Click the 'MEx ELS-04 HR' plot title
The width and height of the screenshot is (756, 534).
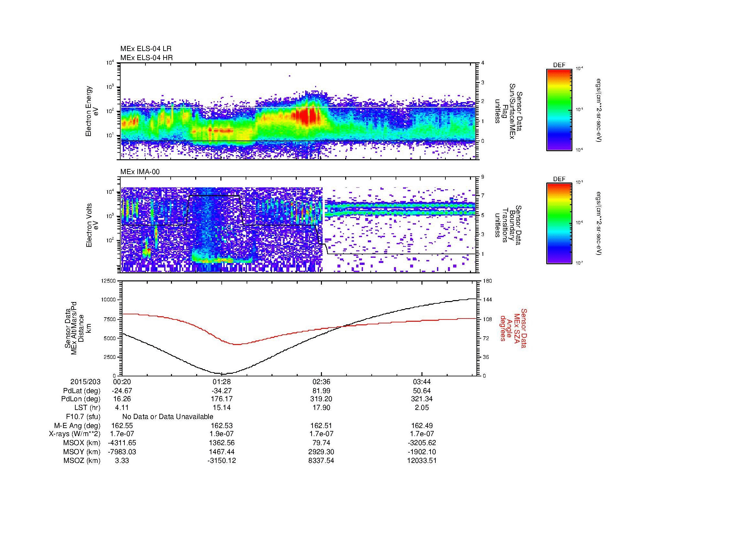(x=146, y=58)
